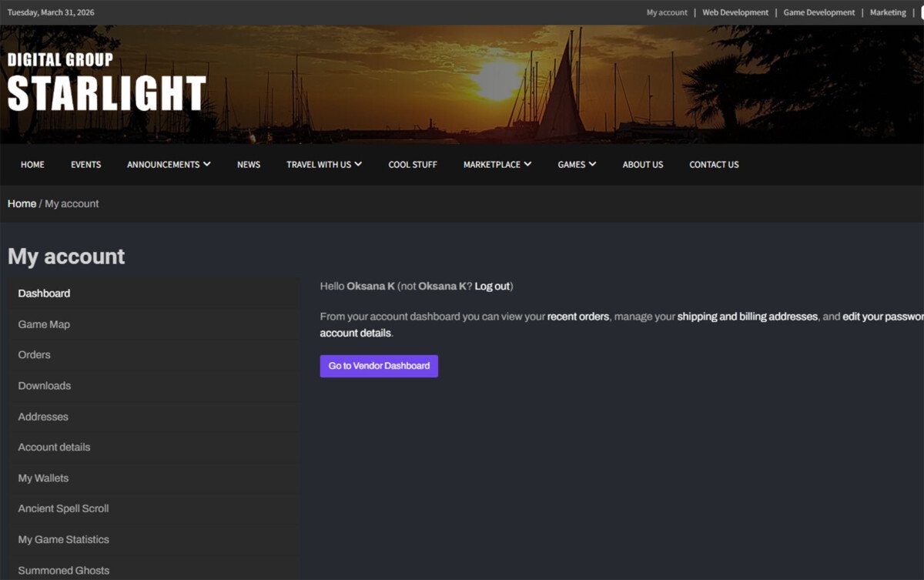The image size is (924, 580).
Task: Open Cool Stuff in the navigation bar
Action: 412,165
